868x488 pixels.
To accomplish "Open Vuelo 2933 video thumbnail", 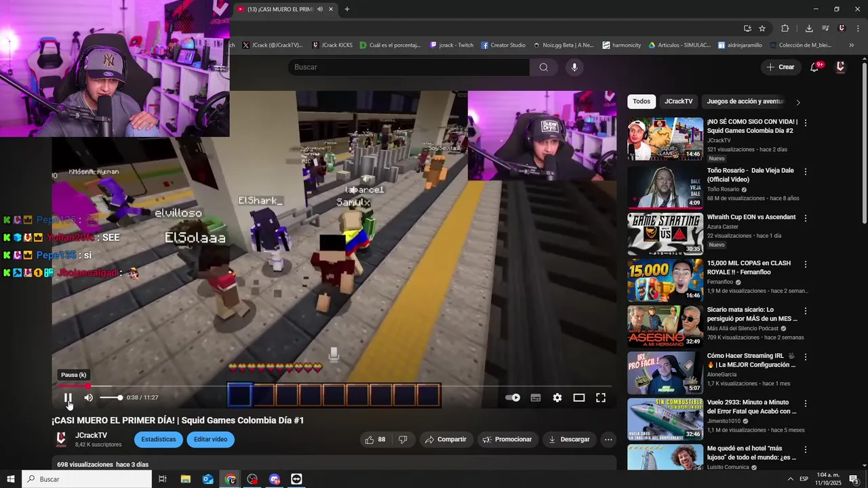I will pyautogui.click(x=665, y=419).
